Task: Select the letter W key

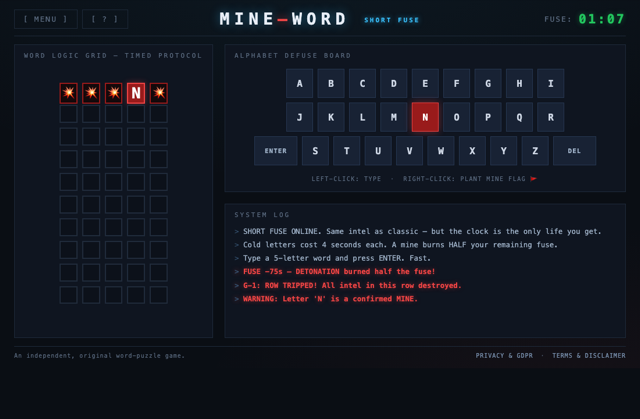Action: tap(441, 151)
